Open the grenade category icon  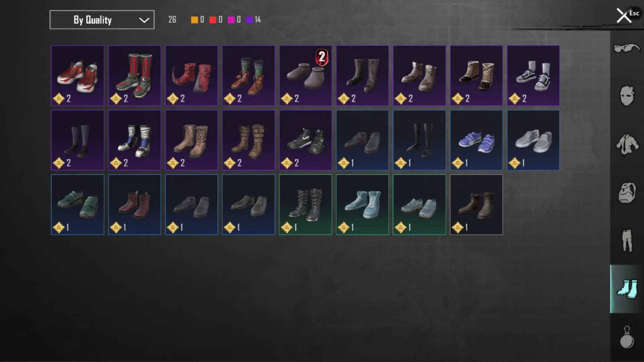click(x=627, y=337)
